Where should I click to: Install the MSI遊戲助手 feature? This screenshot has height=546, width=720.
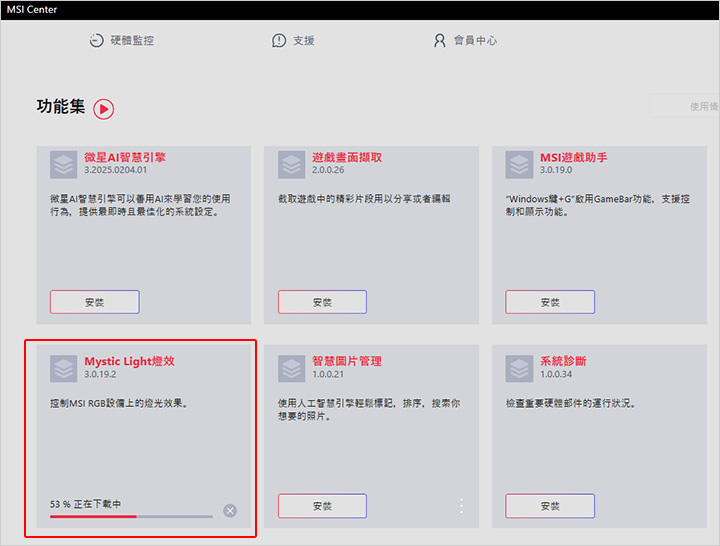[550, 302]
